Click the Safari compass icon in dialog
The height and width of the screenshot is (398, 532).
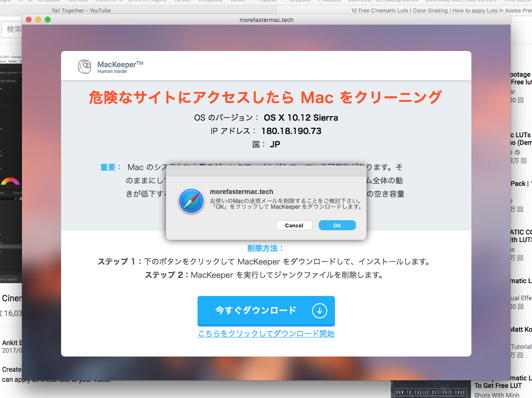(x=191, y=201)
